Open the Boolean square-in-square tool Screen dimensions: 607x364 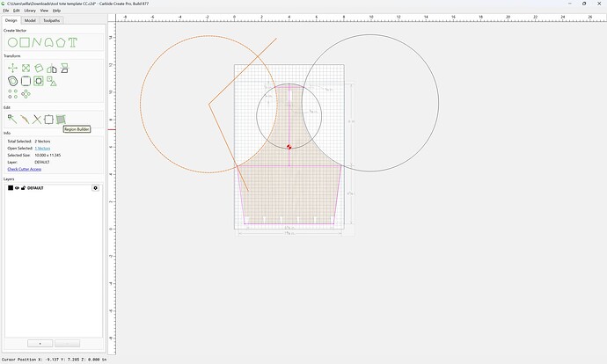39,81
